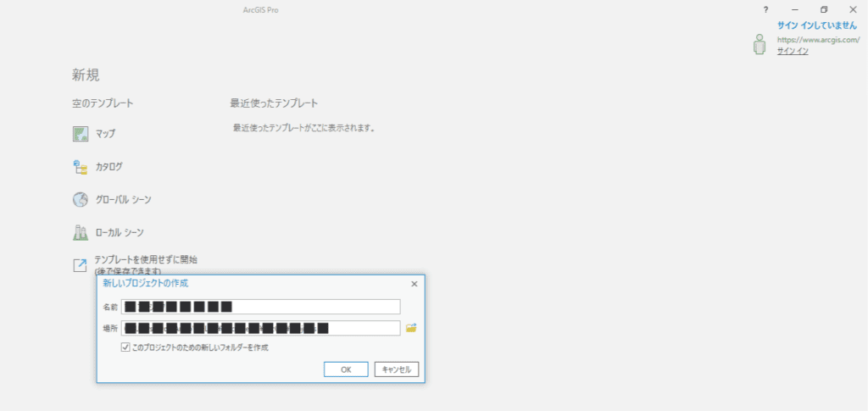This screenshot has height=411, width=868.
Task: Open the help question mark icon
Action: pyautogui.click(x=765, y=9)
